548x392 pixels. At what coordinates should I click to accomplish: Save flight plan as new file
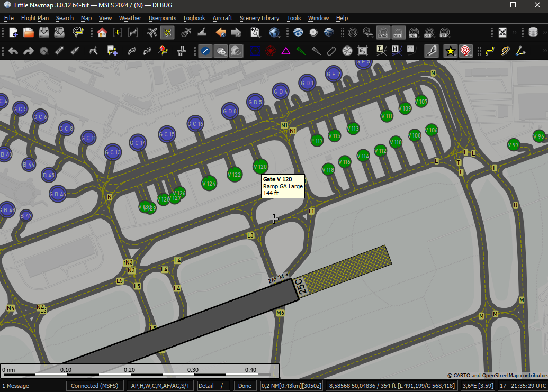pyautogui.click(x=59, y=32)
